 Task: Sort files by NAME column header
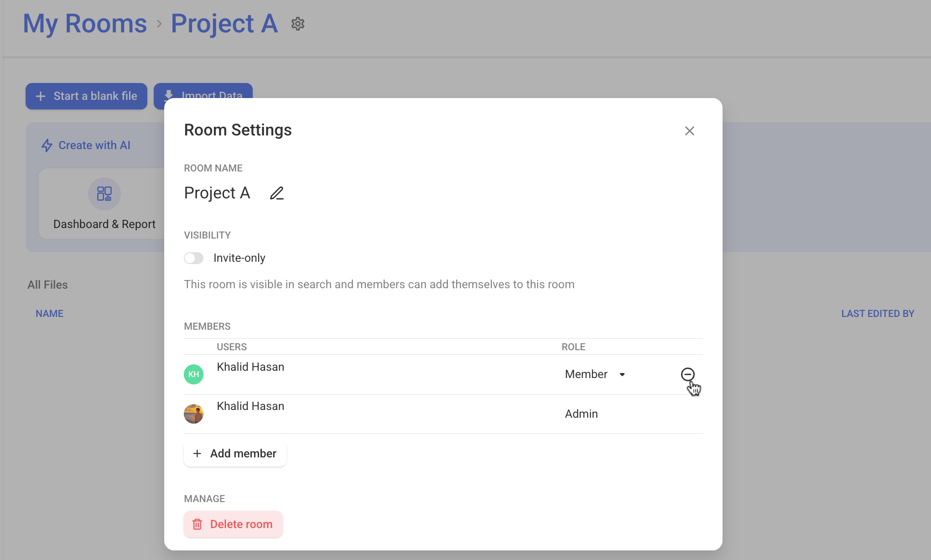pyautogui.click(x=50, y=314)
